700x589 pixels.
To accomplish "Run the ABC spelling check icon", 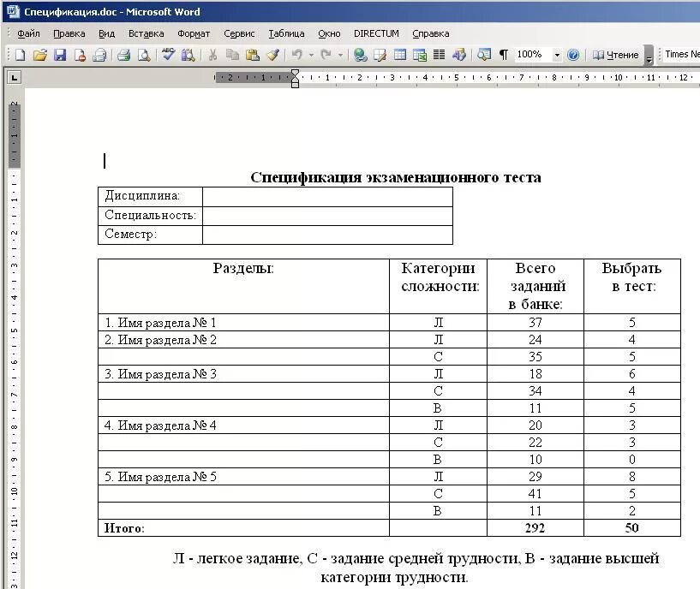I will tap(168, 55).
